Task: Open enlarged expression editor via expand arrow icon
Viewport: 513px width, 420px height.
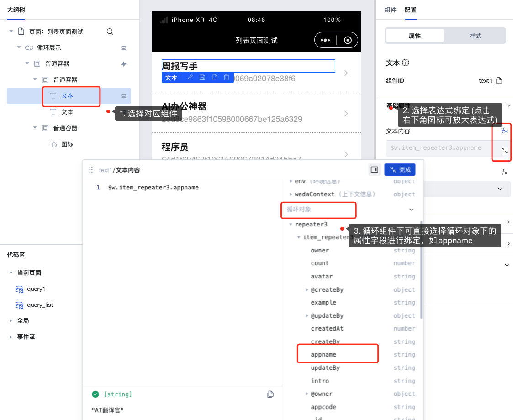Action: click(504, 151)
